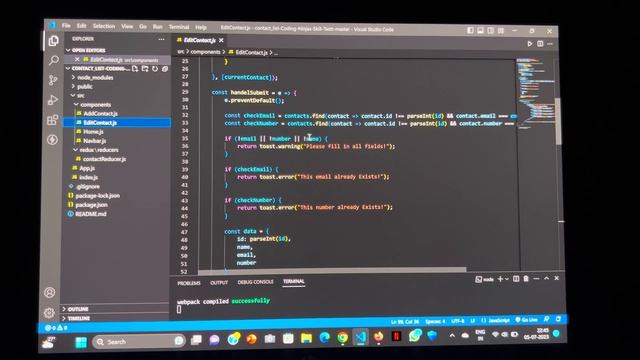The width and height of the screenshot is (640, 360).
Task: Click Go Live in status bar
Action: (527, 320)
